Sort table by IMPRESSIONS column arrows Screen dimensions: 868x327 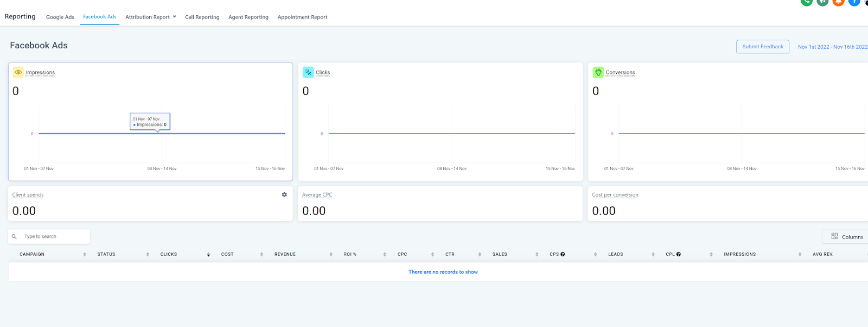800,254
